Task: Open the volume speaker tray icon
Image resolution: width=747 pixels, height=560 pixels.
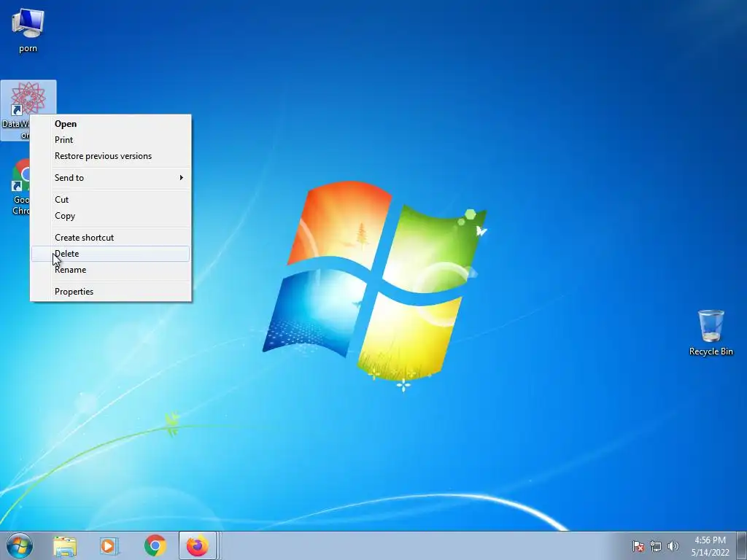Action: click(673, 546)
